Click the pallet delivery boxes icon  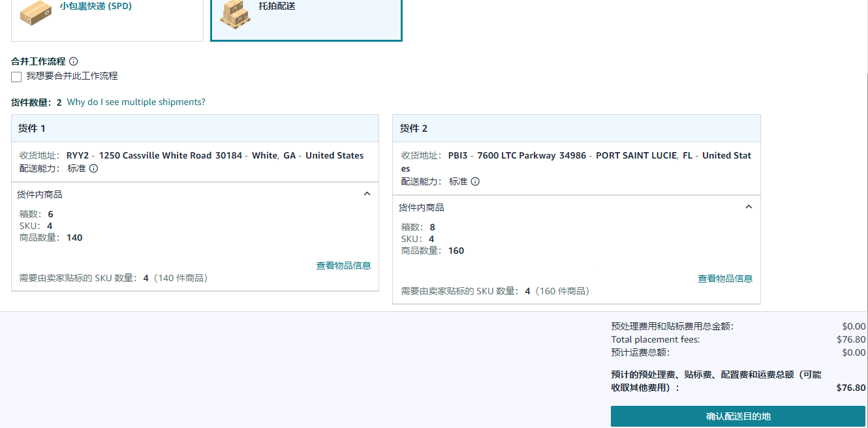tap(235, 14)
